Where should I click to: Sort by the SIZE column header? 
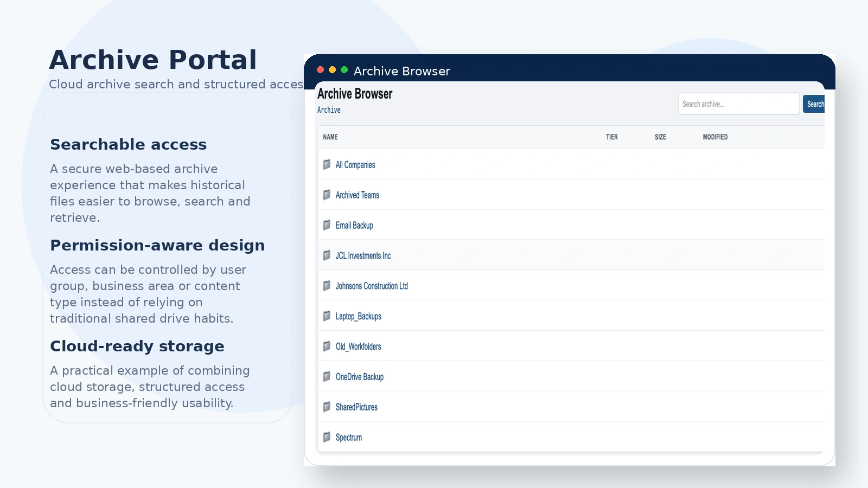click(x=660, y=137)
